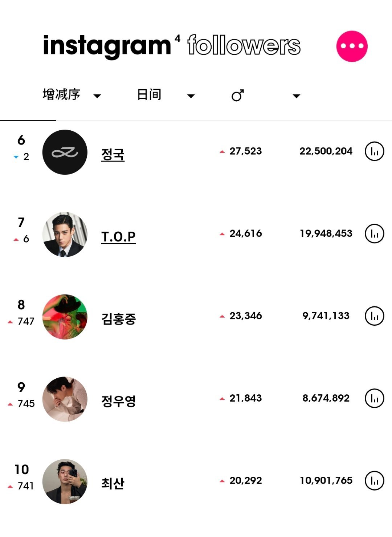Screen dimensions: 392x537
Task: Select the 김홍중 name
Action: pyautogui.click(x=118, y=319)
